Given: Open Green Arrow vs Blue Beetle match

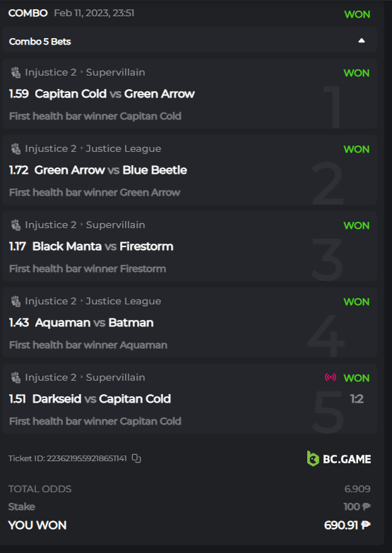Looking at the screenshot, I should 110,170.
